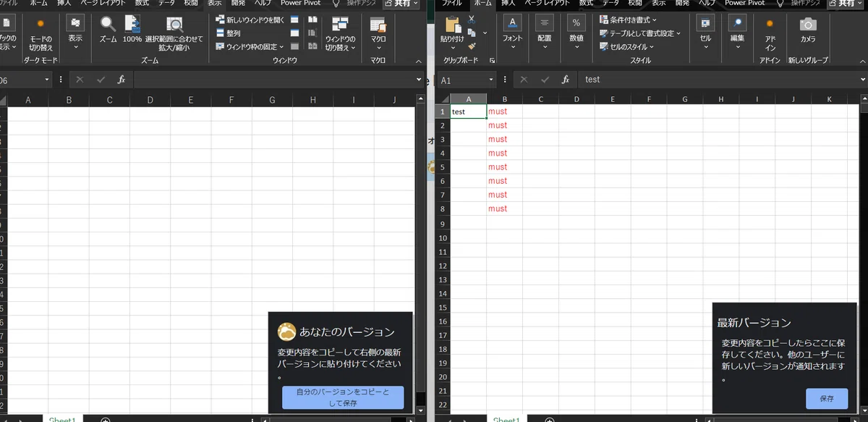Select the 開発 tab in left window
The image size is (868, 422).
(239, 3)
